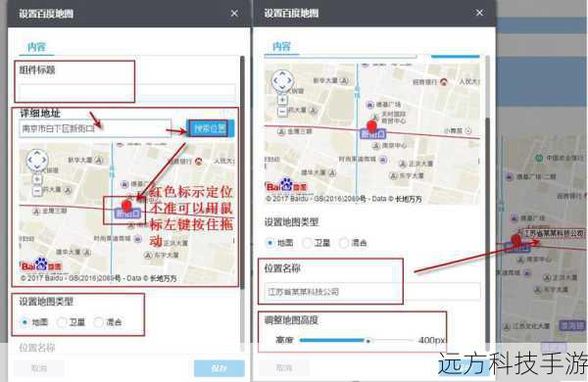Image resolution: width=588 pixels, height=382 pixels.
Task: Zoom in on the right dialog's map
Action: click(282, 100)
